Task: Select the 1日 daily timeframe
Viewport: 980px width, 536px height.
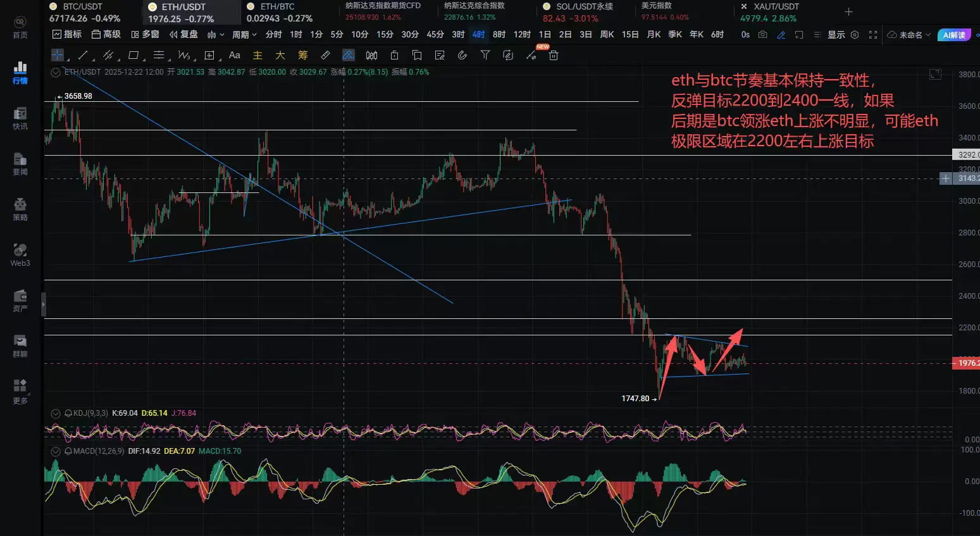Action: coord(545,35)
